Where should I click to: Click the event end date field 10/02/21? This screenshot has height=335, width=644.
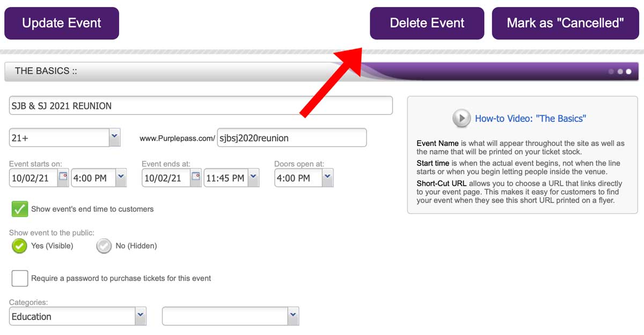[x=166, y=178]
